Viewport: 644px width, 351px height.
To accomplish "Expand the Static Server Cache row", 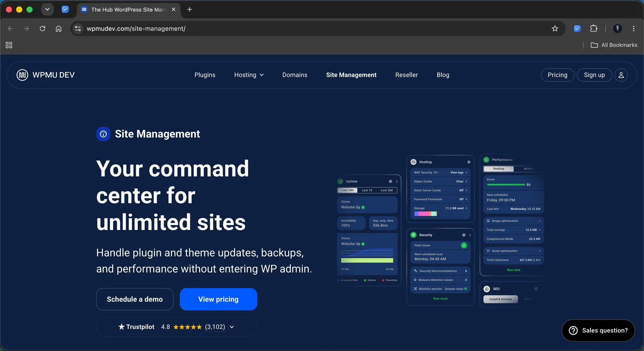I will click(x=440, y=190).
